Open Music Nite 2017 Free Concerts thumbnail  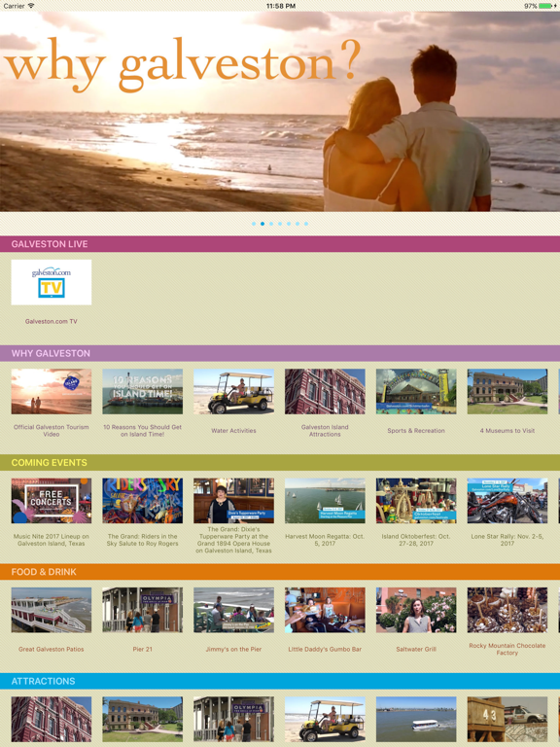coord(52,501)
